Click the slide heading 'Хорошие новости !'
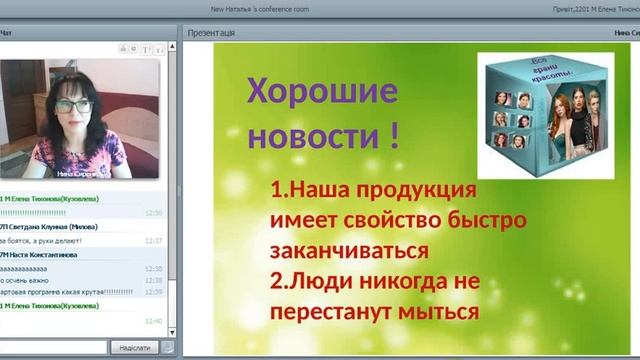640x360 pixels. coord(323,113)
